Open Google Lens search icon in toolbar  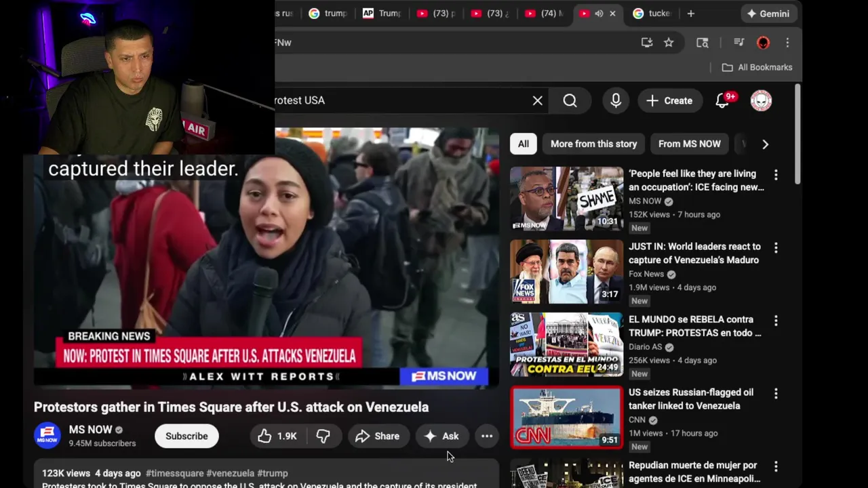(703, 43)
